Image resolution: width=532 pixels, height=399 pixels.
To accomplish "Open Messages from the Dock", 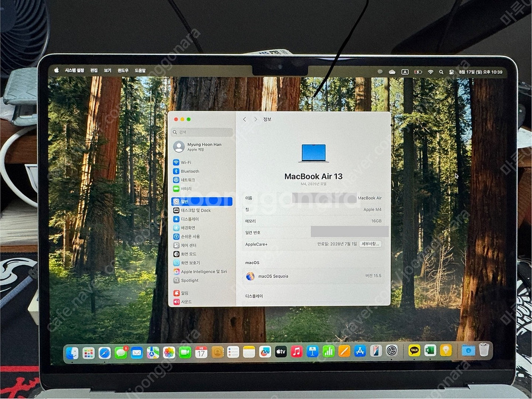I will (x=121, y=353).
